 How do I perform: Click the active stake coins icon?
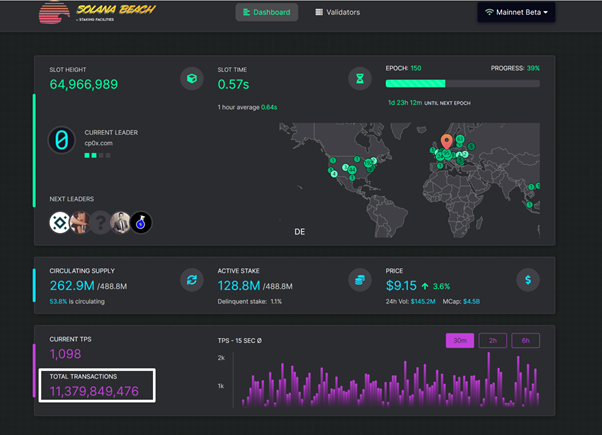click(x=359, y=280)
